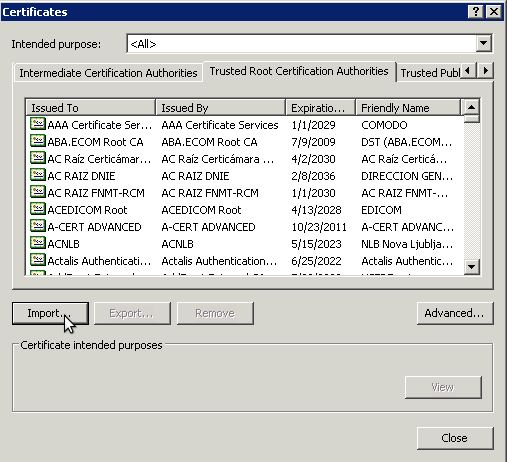Screen dimensions: 507x462
Task: Click the certificate list scrollbar track
Action: 471,191
